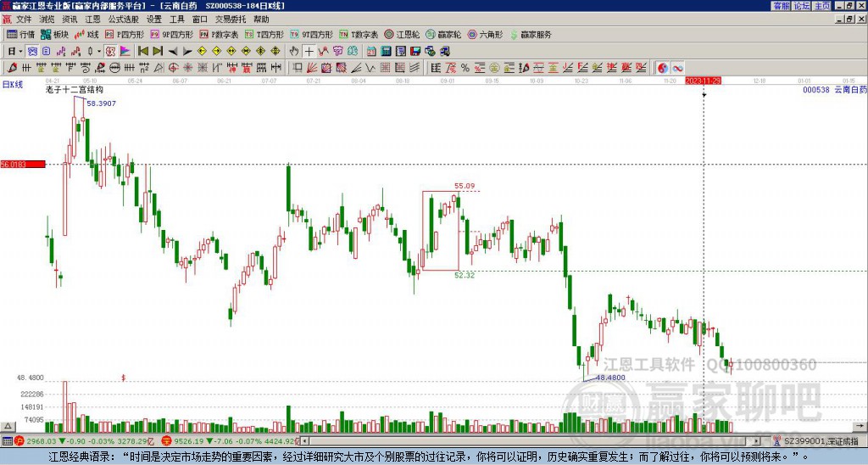Click the percent sign tool icon
The height and width of the screenshot is (465, 868).
click(465, 68)
